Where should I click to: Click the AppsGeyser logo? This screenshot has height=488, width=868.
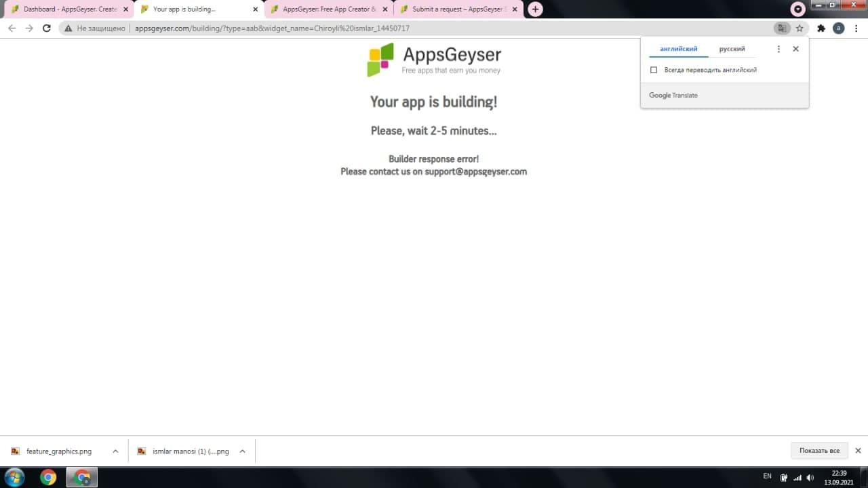coord(434,60)
